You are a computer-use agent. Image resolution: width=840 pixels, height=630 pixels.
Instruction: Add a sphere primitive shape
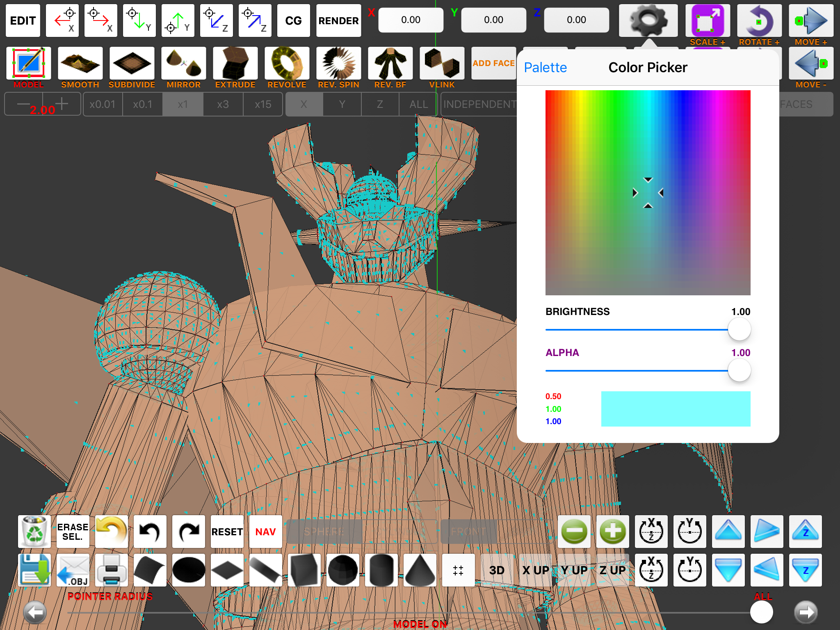[x=343, y=570]
